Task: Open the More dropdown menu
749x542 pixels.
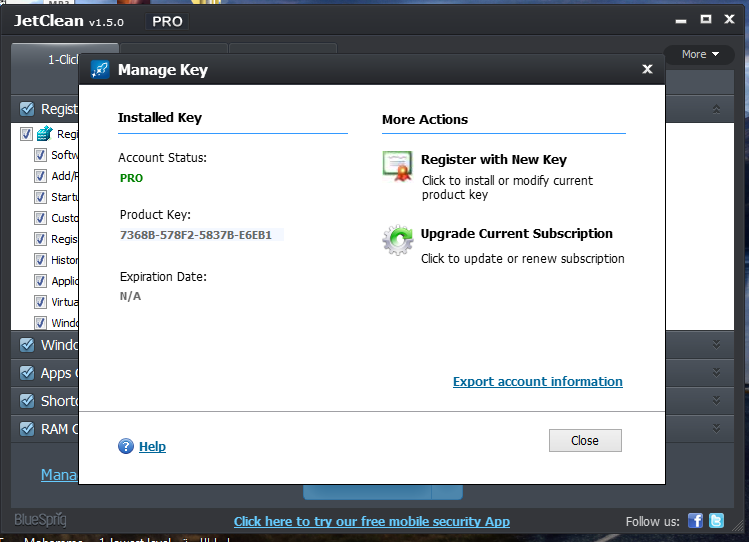Action: [x=699, y=54]
